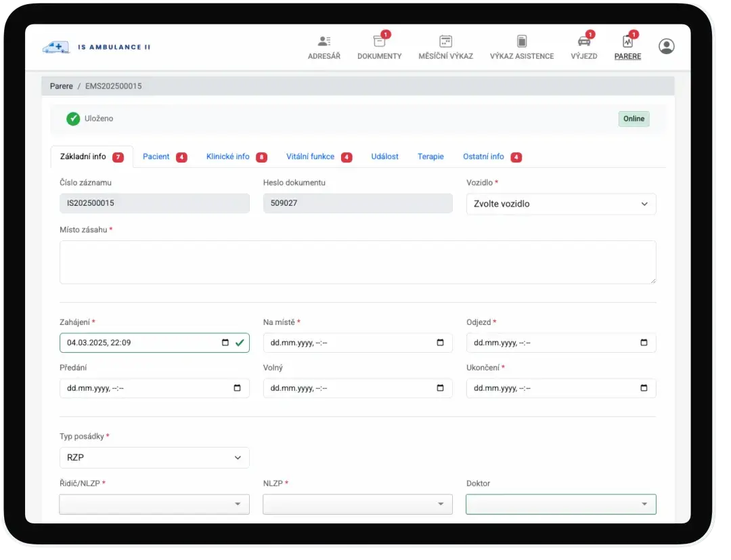The image size is (731, 560).
Task: Click the Online status badge
Action: pyautogui.click(x=634, y=119)
